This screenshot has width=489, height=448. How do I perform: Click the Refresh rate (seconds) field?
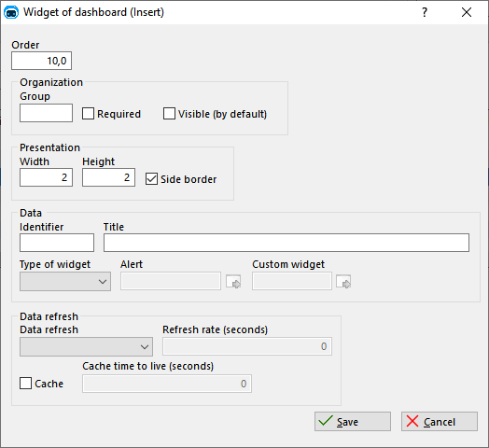pyautogui.click(x=247, y=346)
